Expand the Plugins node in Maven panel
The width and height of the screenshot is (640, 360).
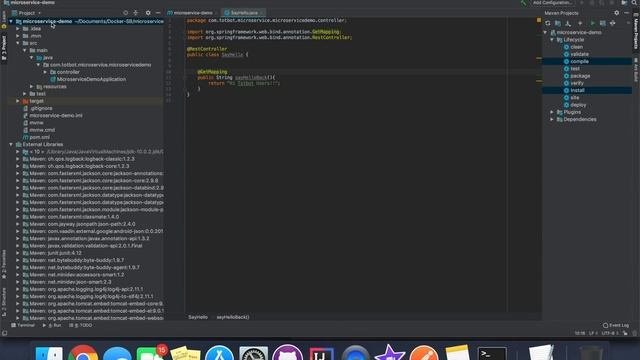552,112
